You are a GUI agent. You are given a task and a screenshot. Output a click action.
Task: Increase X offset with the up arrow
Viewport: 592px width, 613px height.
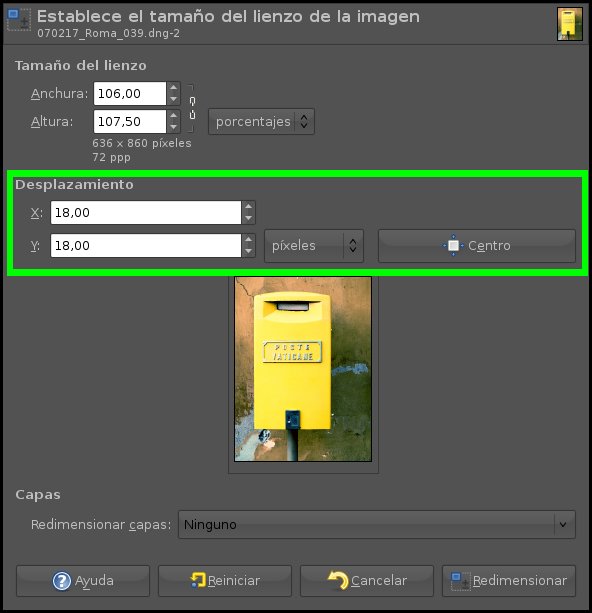(x=249, y=207)
